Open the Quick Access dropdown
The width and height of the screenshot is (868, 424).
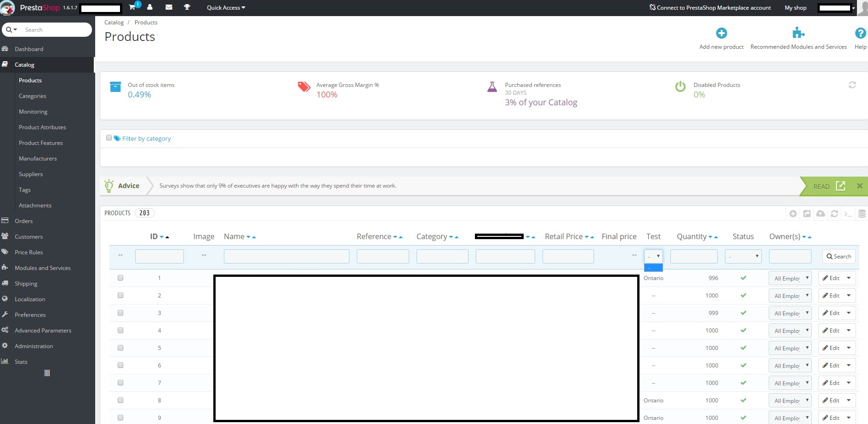tap(226, 7)
